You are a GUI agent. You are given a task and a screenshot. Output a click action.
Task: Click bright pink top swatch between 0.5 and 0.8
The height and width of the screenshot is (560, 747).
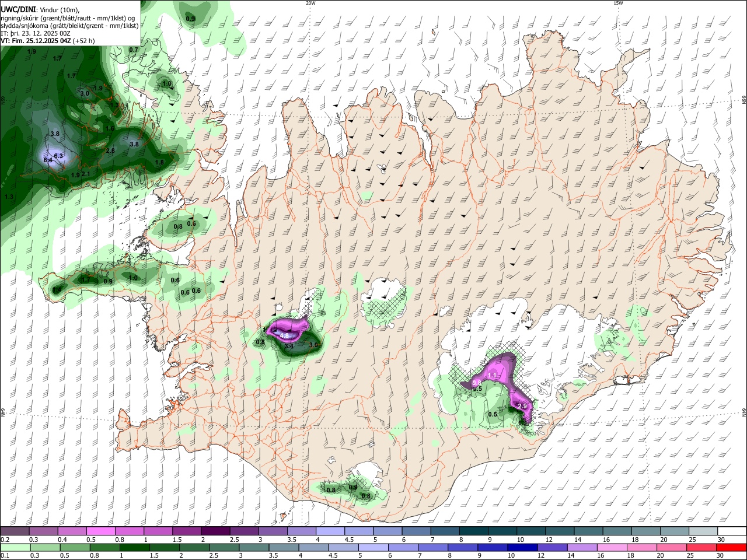tap(100, 531)
